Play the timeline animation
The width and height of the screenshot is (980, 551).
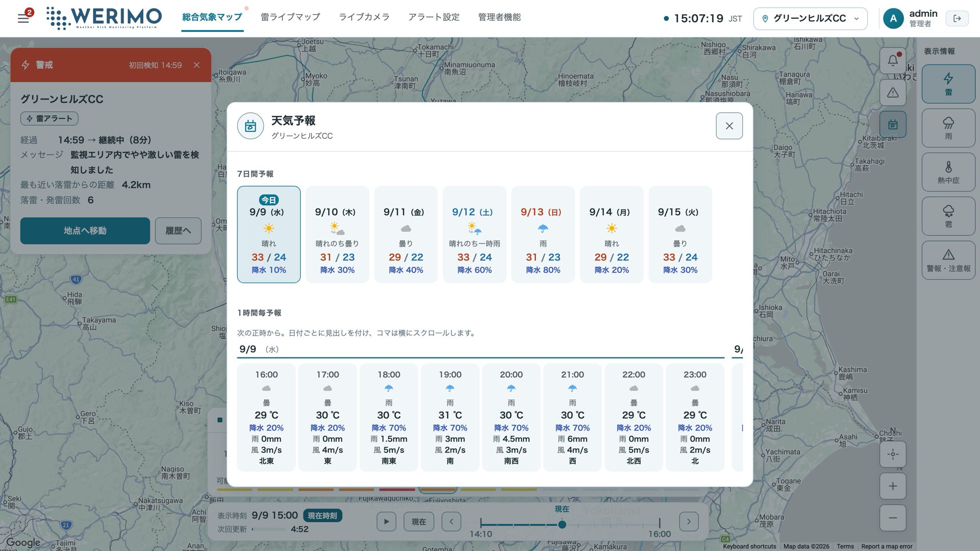386,522
